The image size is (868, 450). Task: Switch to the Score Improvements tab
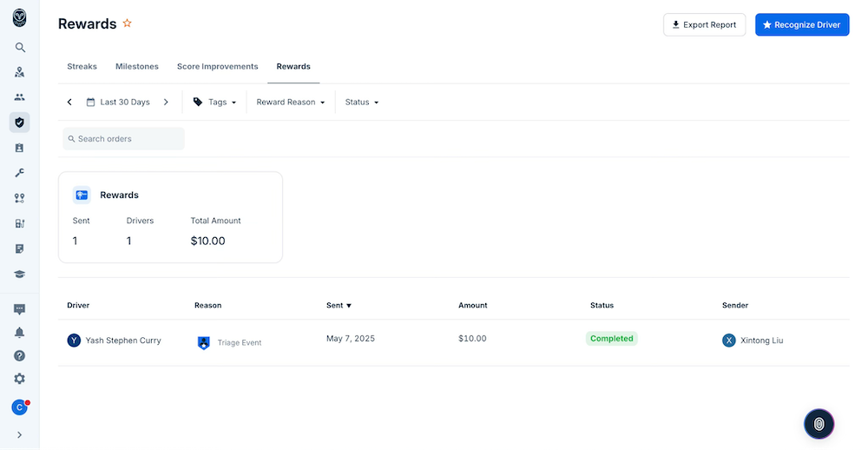click(x=218, y=67)
